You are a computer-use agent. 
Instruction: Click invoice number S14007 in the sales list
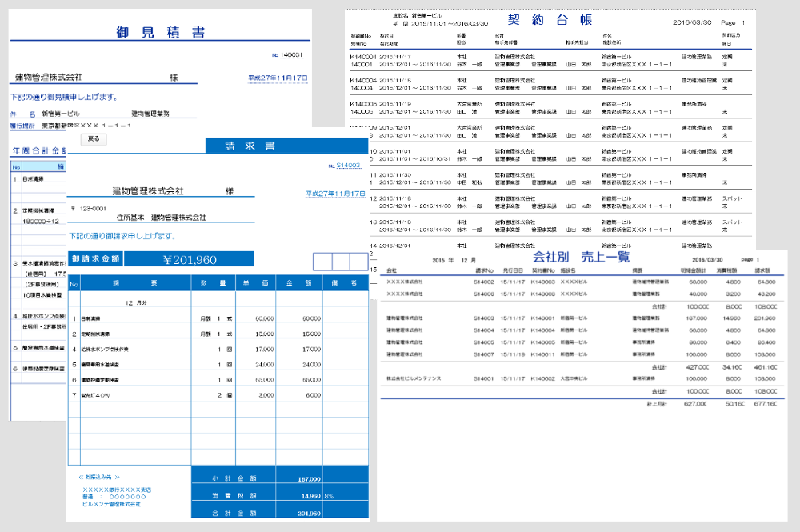(484, 354)
